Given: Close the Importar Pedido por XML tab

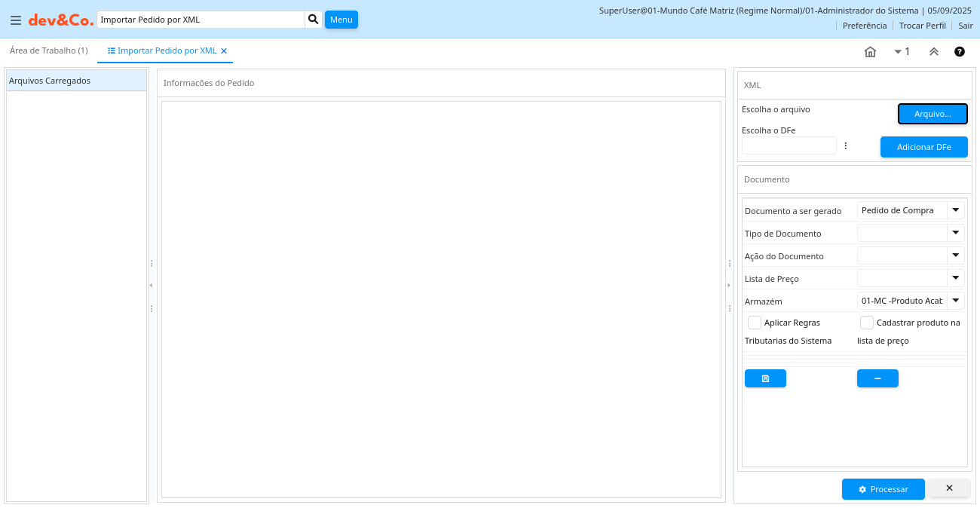Looking at the screenshot, I should click(224, 51).
